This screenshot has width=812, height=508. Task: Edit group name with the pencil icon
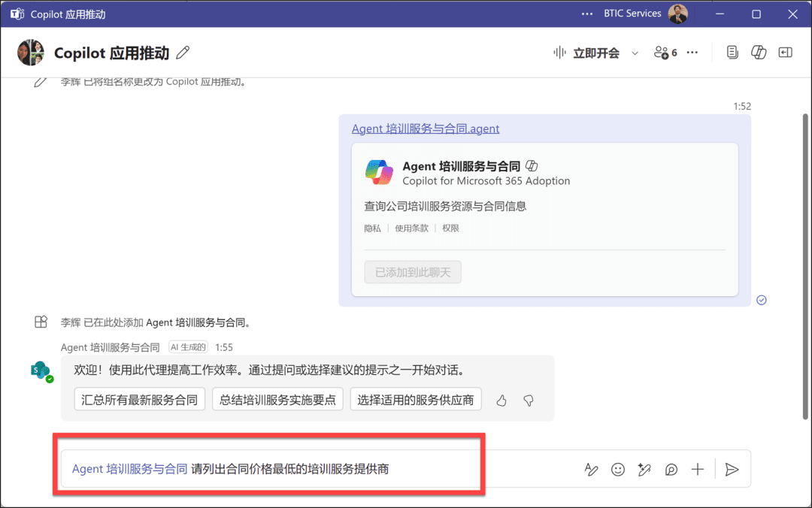(183, 53)
